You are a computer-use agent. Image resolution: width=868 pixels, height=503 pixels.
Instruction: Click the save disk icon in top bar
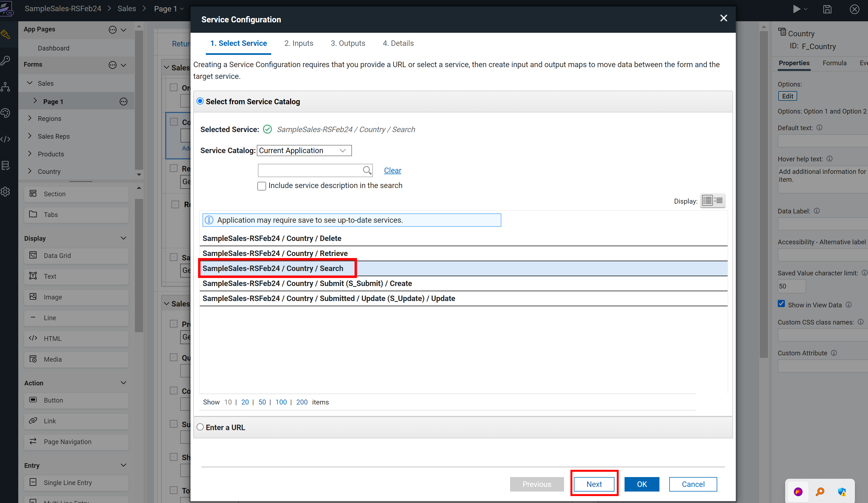click(827, 9)
